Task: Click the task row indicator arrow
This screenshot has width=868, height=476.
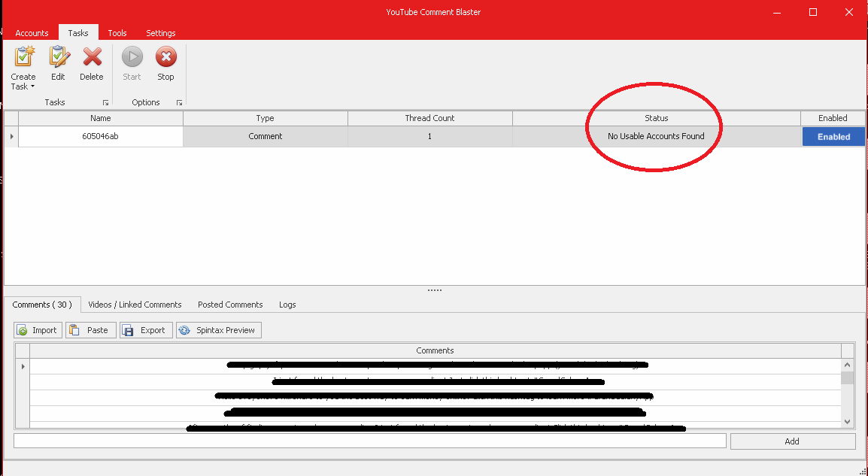Action: pyautogui.click(x=11, y=136)
